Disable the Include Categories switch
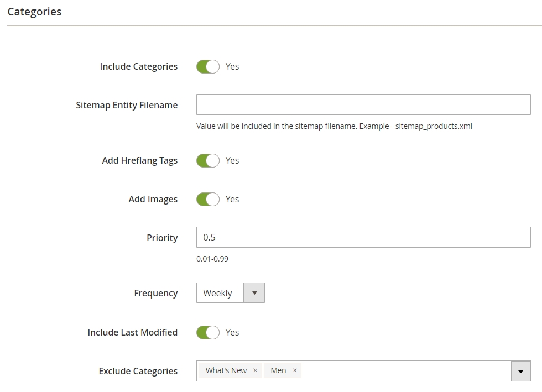 (x=208, y=67)
